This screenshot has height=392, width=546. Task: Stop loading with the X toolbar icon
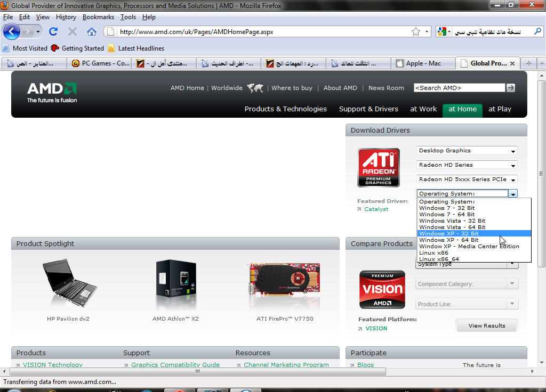73,32
